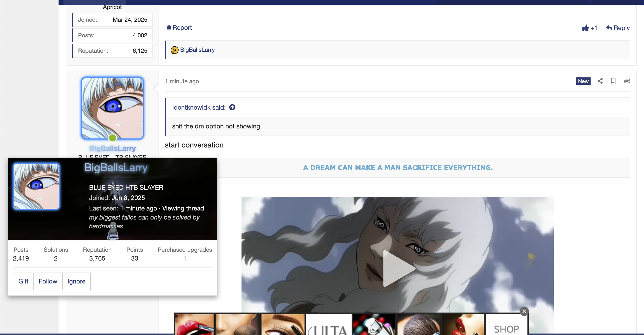
Task: Click Purchased upgrades value 1
Action: point(184,258)
